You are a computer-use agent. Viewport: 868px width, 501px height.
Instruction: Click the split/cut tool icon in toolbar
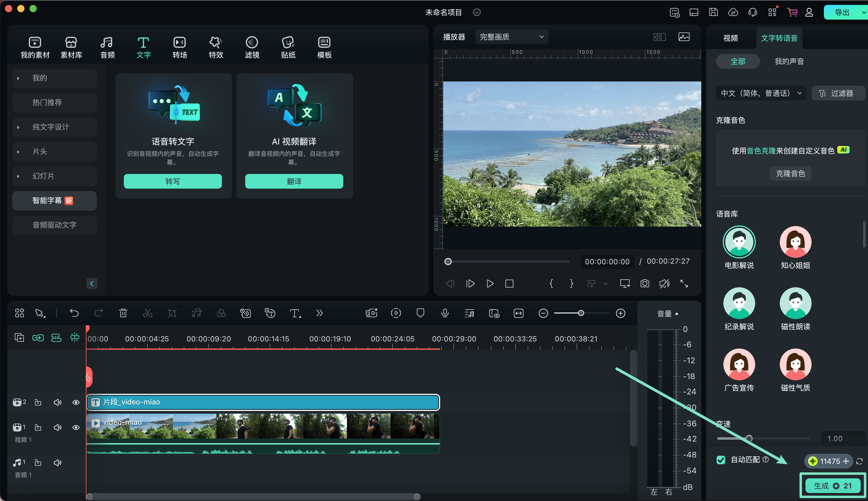click(x=147, y=313)
